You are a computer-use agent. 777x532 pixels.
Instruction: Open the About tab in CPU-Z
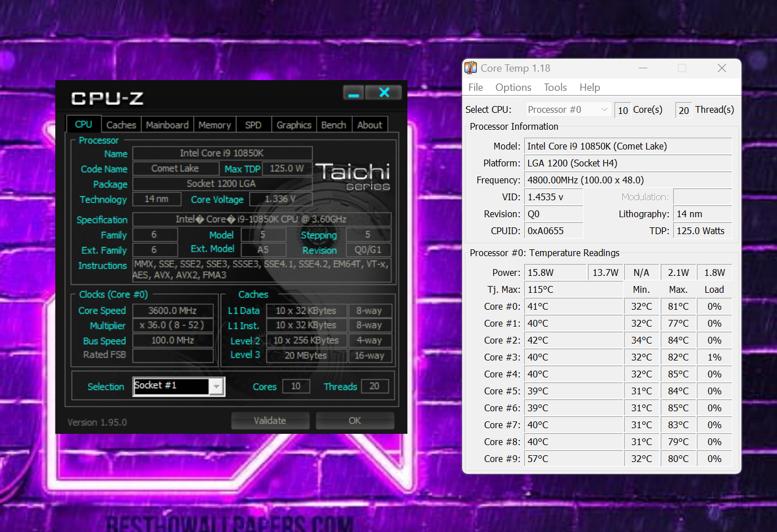tap(370, 125)
